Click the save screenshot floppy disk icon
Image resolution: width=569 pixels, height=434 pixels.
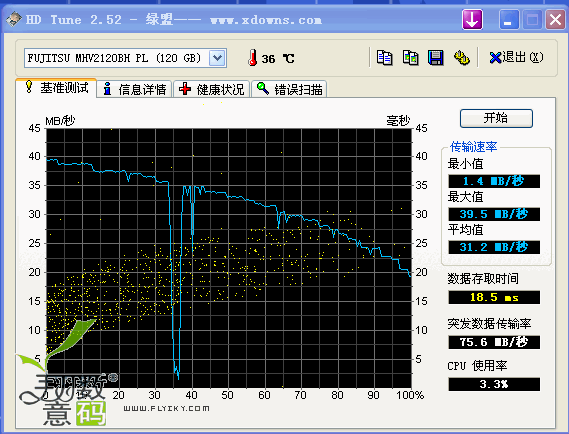(x=435, y=58)
